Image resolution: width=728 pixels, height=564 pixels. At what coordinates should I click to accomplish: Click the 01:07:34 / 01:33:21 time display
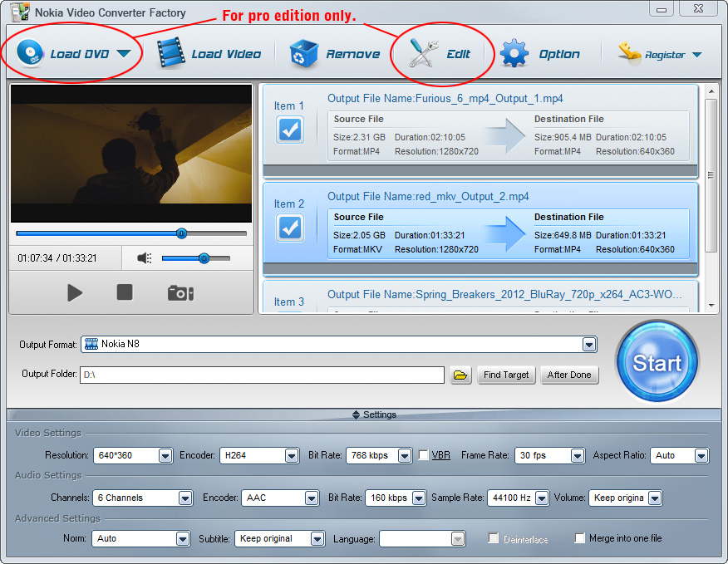pyautogui.click(x=57, y=258)
